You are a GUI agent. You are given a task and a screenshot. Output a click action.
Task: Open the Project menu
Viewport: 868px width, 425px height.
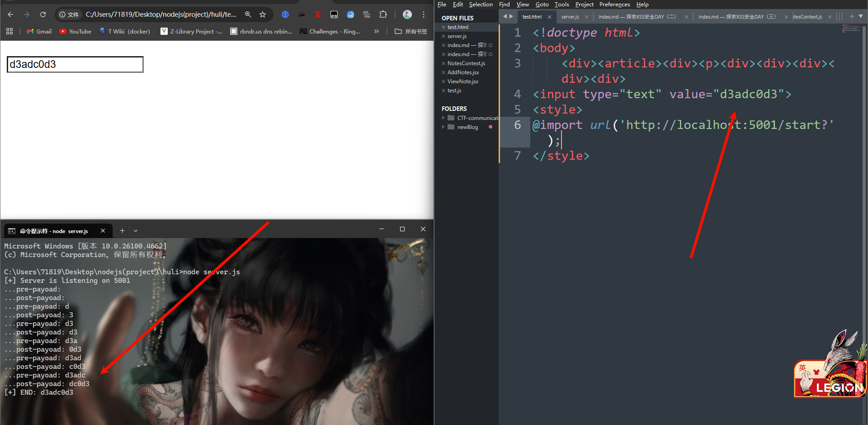[584, 5]
